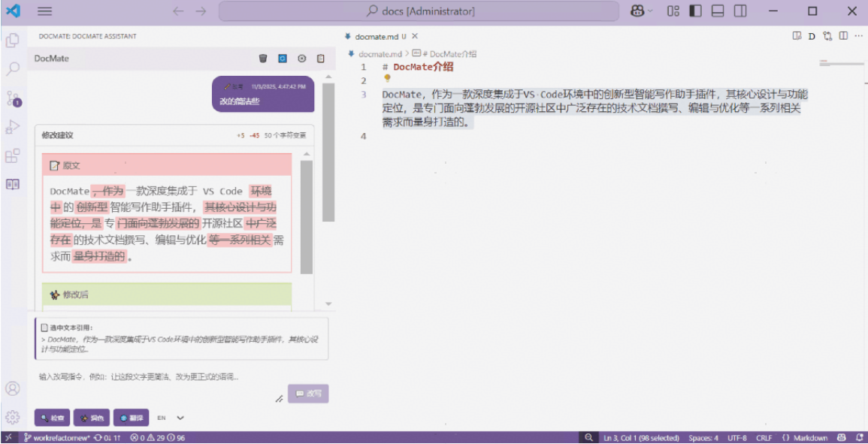
Task: Click the lightbulb code action icon
Action: click(x=387, y=79)
